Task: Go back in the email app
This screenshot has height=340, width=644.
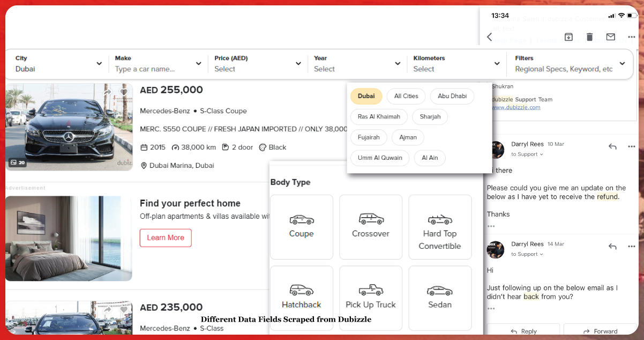Action: 489,36
